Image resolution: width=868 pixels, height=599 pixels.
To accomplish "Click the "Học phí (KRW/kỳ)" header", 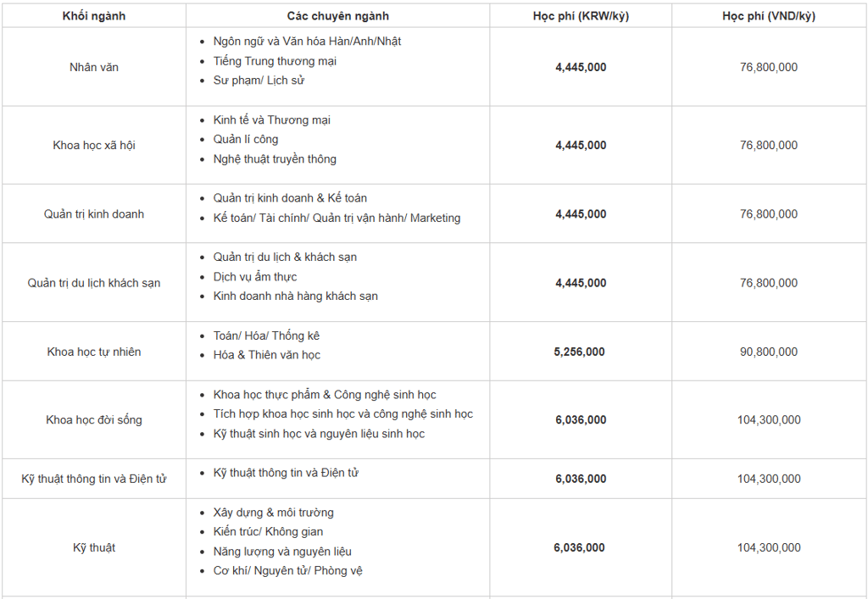I will [581, 16].
